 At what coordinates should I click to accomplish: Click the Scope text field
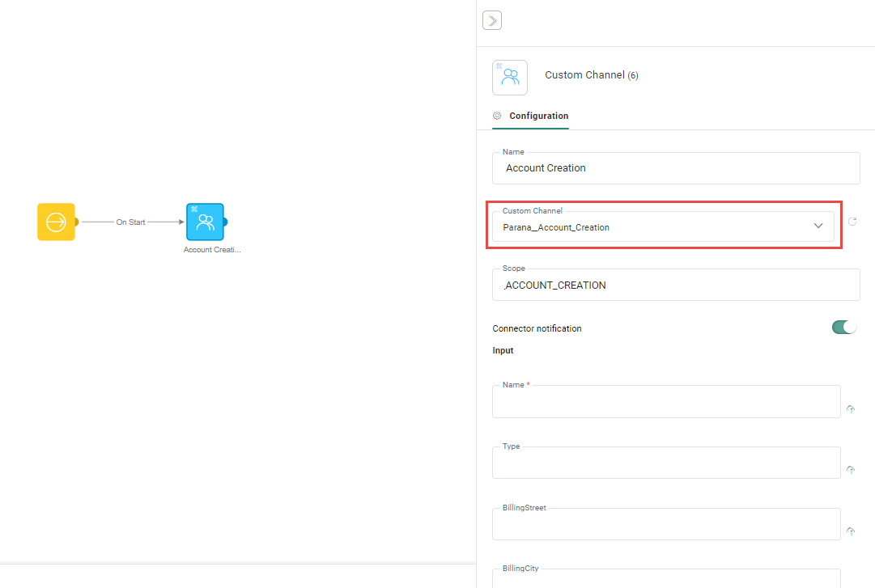(675, 286)
